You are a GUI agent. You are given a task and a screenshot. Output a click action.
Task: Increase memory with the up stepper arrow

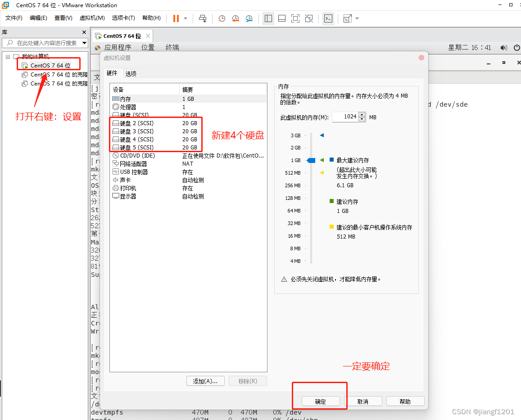[x=362, y=115]
